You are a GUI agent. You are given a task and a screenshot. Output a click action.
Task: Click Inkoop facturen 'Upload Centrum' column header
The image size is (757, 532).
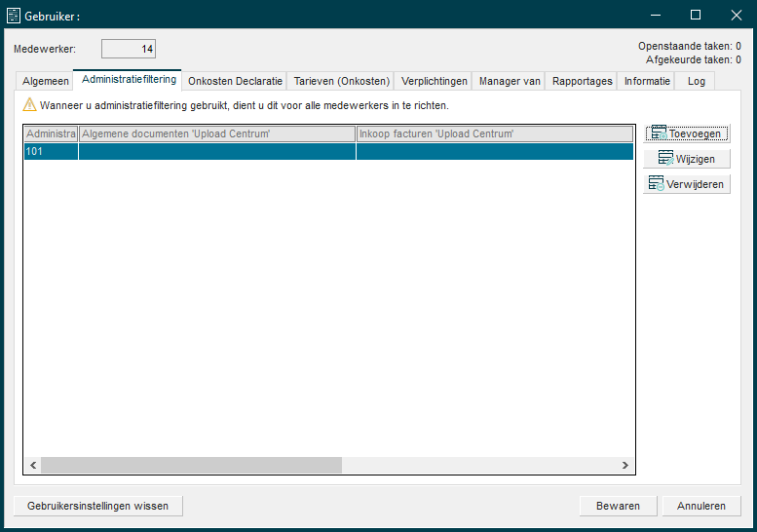495,133
